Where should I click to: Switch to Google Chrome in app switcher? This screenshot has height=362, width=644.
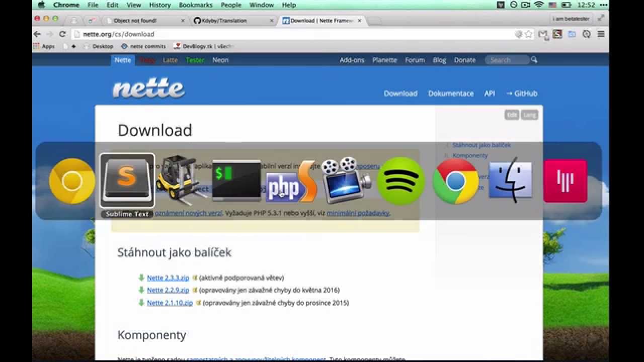pos(455,181)
